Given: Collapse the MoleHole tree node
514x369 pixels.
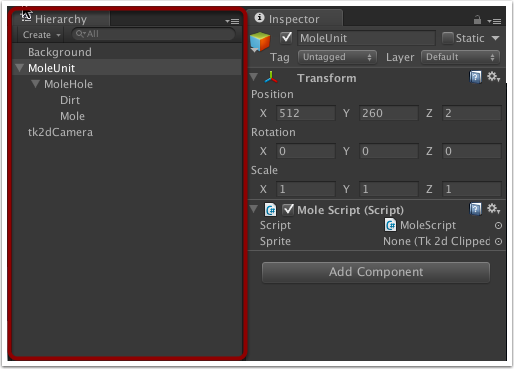Looking at the screenshot, I should pos(35,84).
